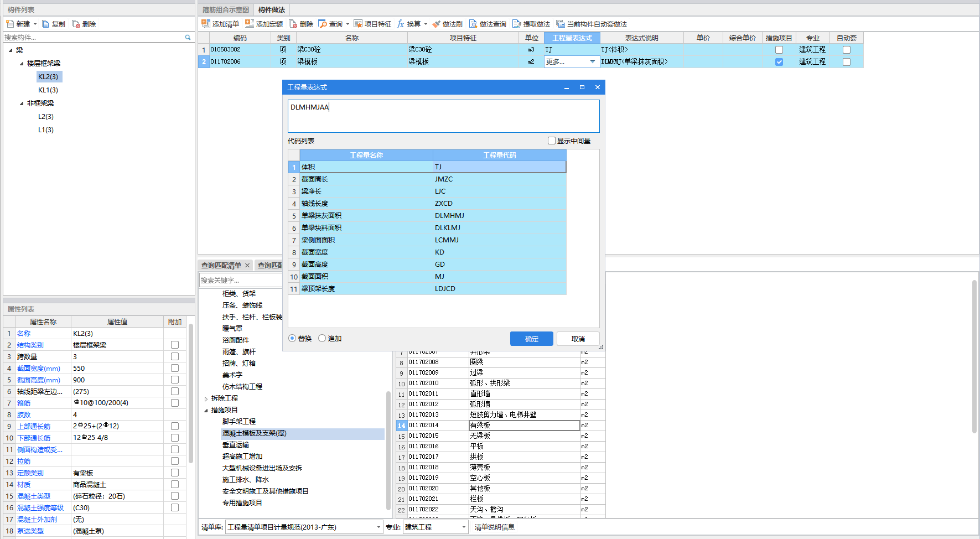
Task: Switch to the 查询匹配清单 tab
Action: (221, 266)
